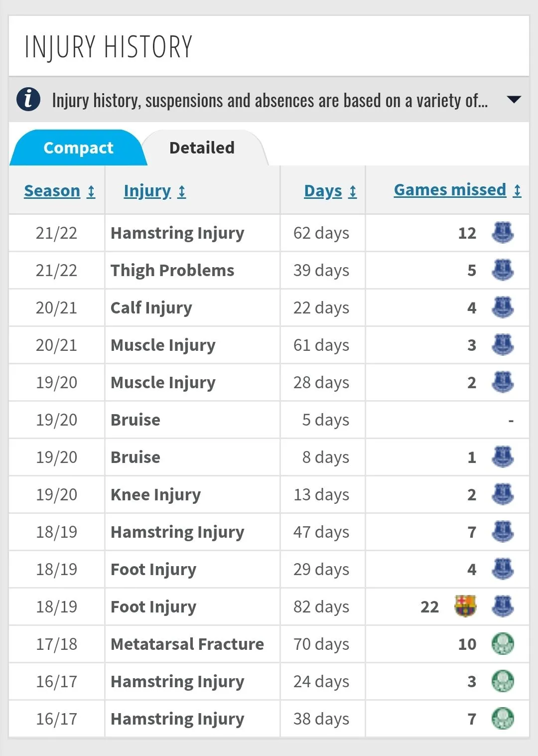Viewport: 538px width, 756px height.
Task: Click Everton crest in 62 days Hamstring row
Action: tap(503, 233)
